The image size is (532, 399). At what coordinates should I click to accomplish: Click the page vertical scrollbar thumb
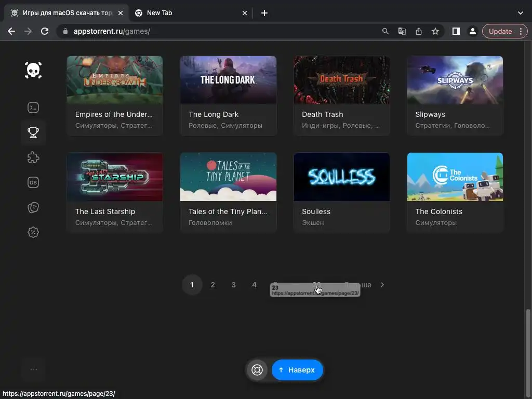pos(528,353)
